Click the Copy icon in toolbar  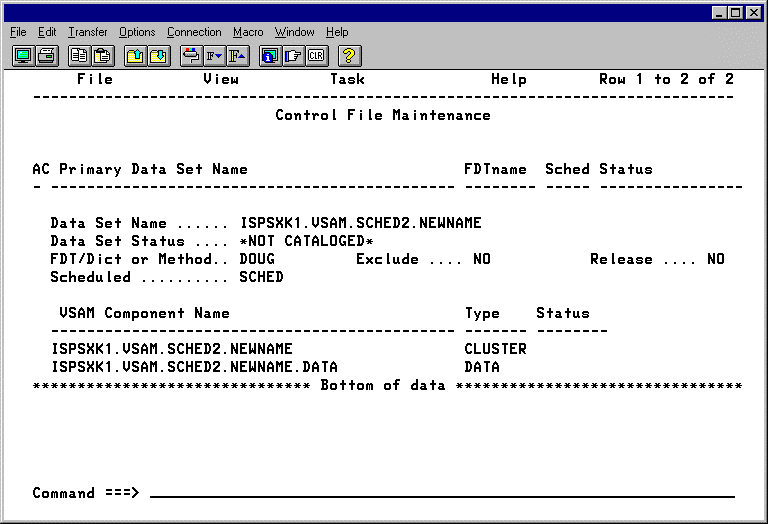(x=80, y=56)
